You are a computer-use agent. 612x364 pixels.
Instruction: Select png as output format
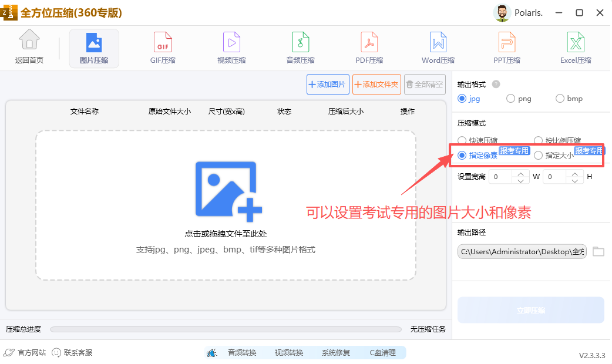(x=510, y=98)
